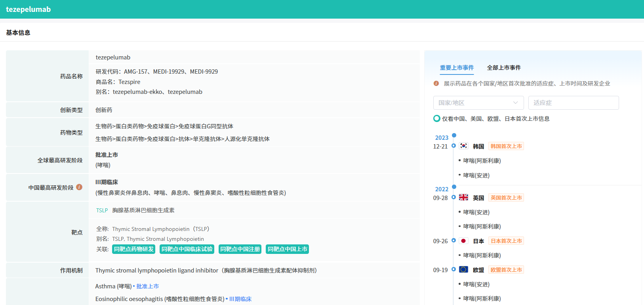644x305 pixels.
Task: Toggle 仅看中国、美国、欧盟、日本首次上市信息 radio
Action: (x=437, y=118)
